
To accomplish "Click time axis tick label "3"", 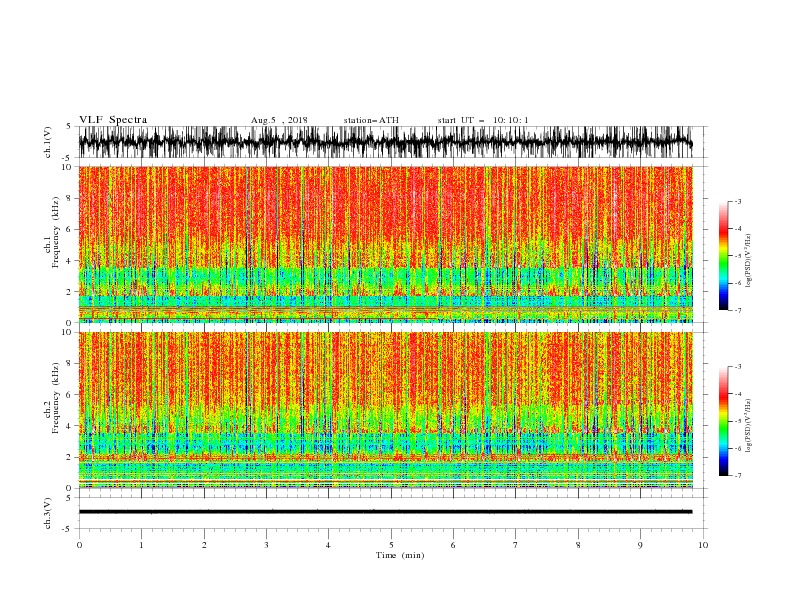I will [266, 545].
